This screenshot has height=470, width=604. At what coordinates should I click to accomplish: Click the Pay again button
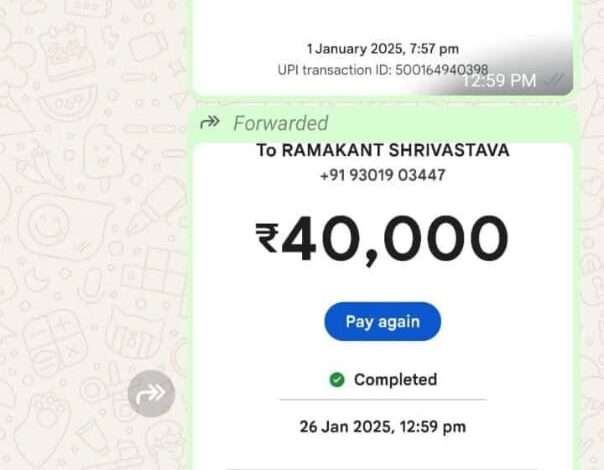click(x=383, y=322)
